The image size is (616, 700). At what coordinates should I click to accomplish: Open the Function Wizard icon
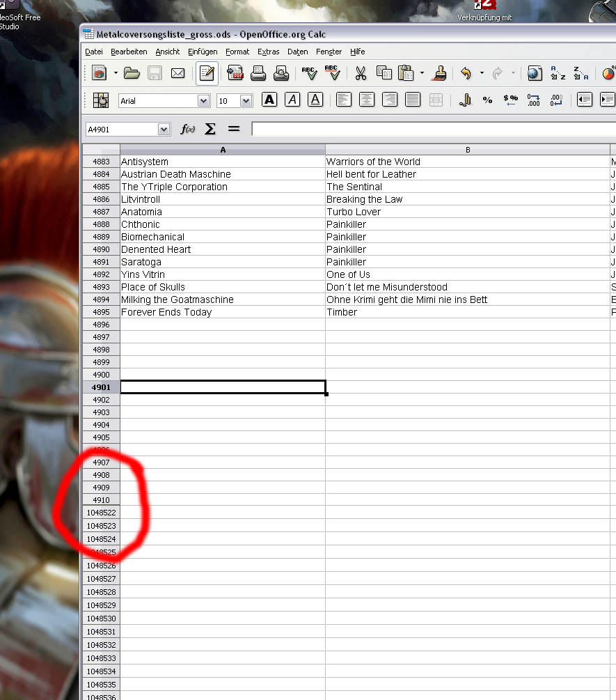point(187,129)
